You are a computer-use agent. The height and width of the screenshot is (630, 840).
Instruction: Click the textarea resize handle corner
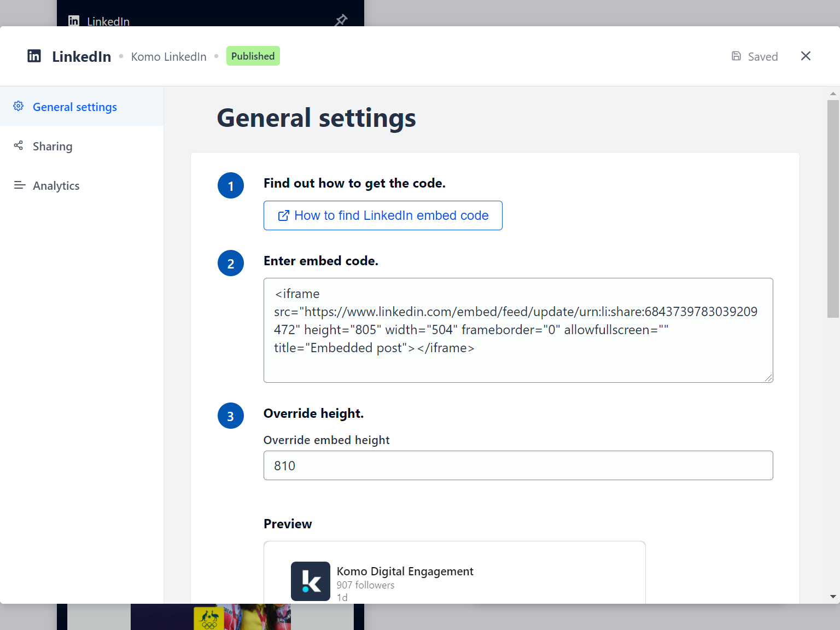click(768, 378)
